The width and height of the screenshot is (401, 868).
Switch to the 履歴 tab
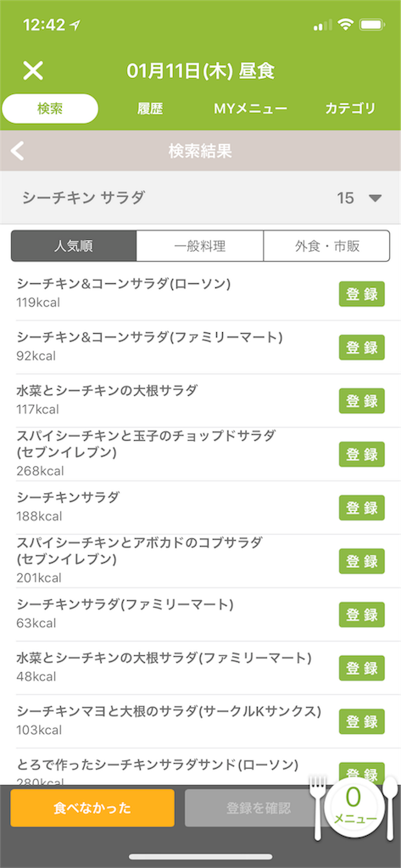pyautogui.click(x=149, y=108)
